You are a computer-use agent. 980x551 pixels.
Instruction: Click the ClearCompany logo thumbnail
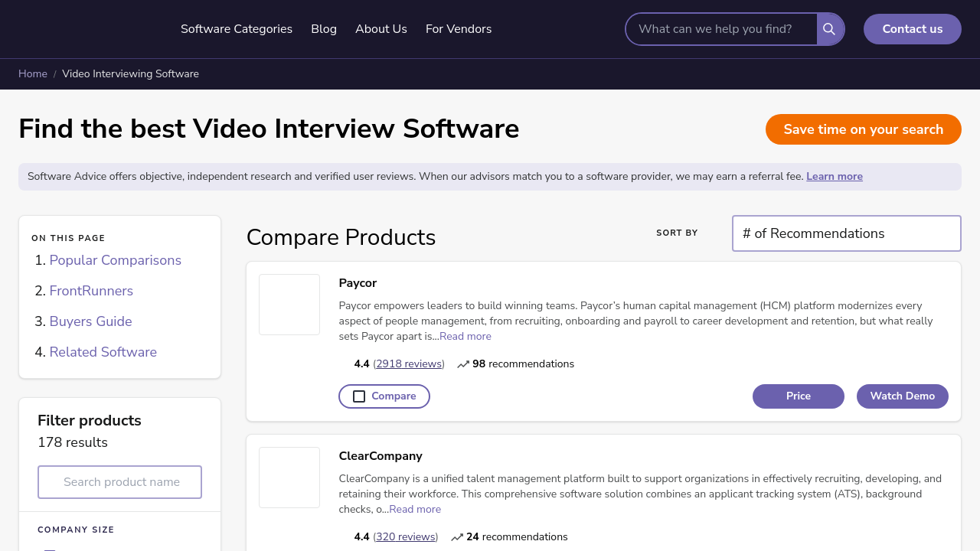click(x=289, y=478)
